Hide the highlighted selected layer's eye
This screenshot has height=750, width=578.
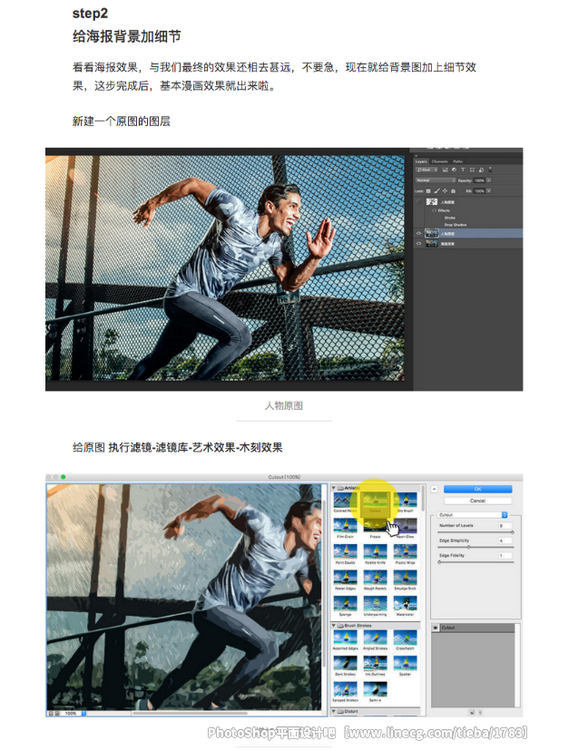419,233
